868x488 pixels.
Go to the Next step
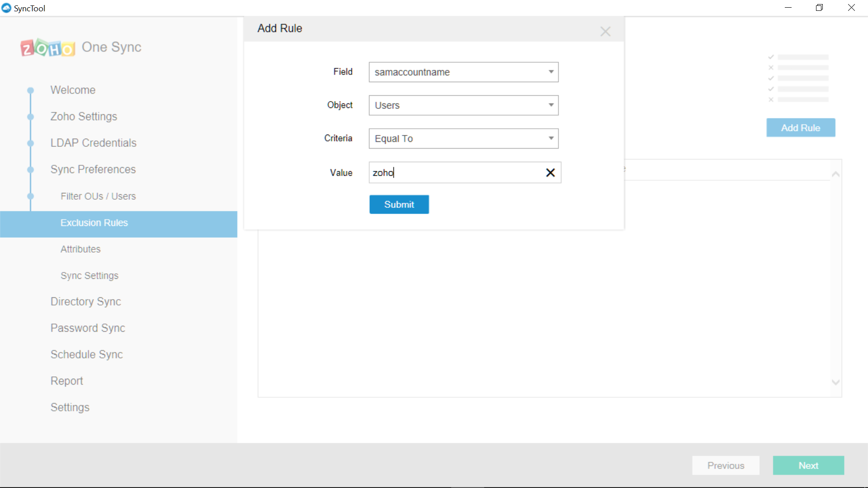tap(808, 465)
